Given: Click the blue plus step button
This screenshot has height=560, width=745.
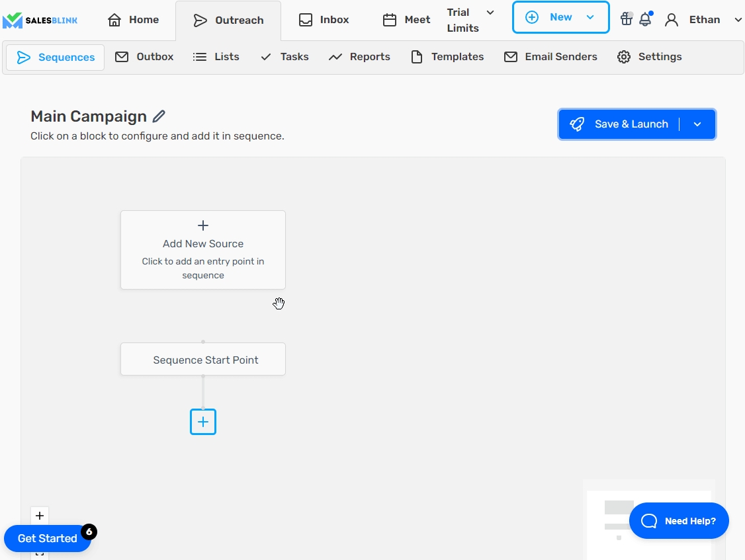Looking at the screenshot, I should (203, 422).
